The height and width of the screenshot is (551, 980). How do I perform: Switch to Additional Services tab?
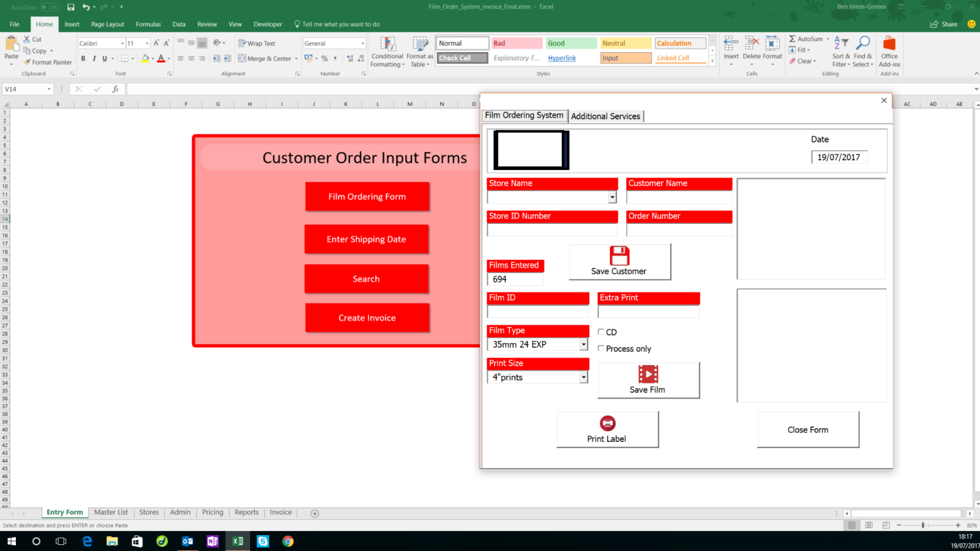(x=605, y=116)
